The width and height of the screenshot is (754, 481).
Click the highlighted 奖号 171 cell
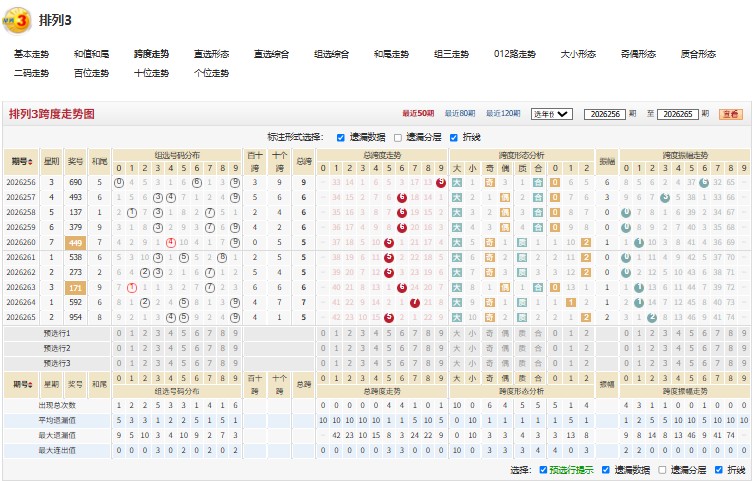[x=75, y=288]
